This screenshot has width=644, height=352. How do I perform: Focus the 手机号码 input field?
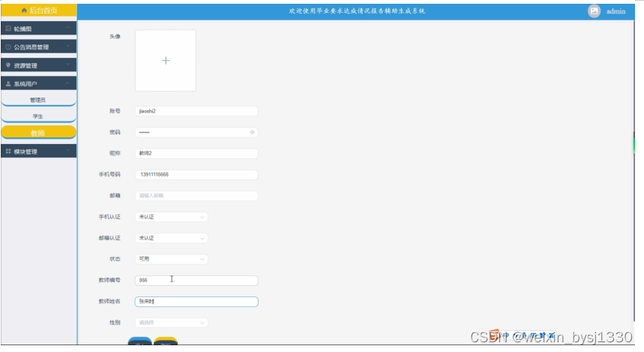pyautogui.click(x=196, y=174)
